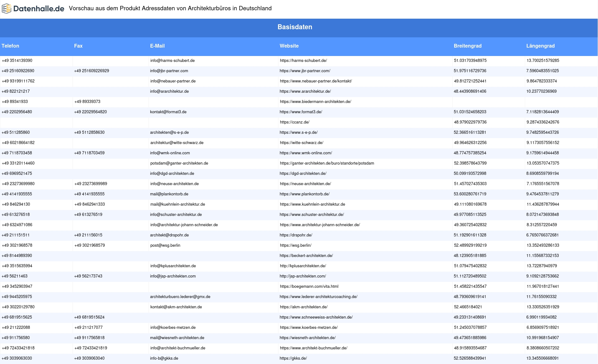Open the https://www.biedermann-architekten.de/ link

pyautogui.click(x=316, y=102)
